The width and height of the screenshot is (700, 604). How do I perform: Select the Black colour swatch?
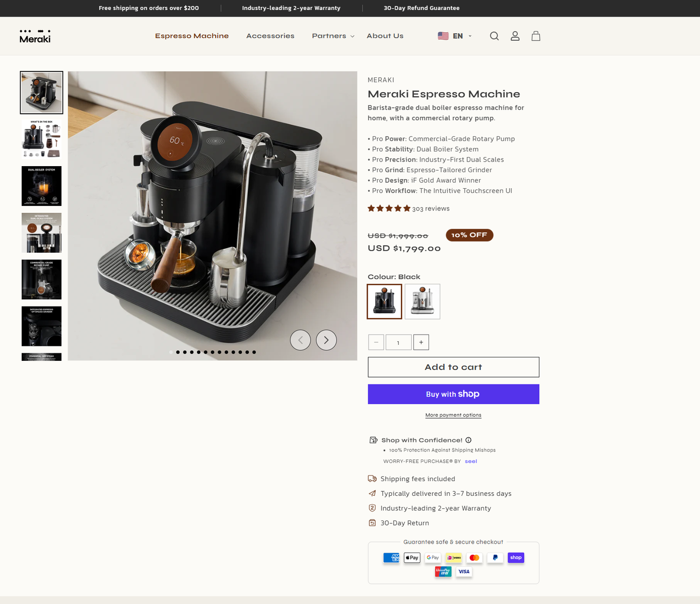point(384,301)
